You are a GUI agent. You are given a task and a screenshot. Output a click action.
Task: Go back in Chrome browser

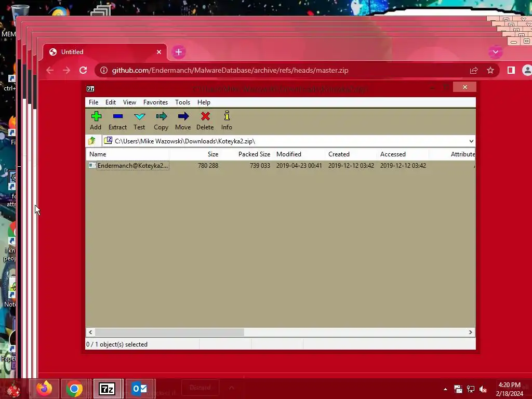50,70
